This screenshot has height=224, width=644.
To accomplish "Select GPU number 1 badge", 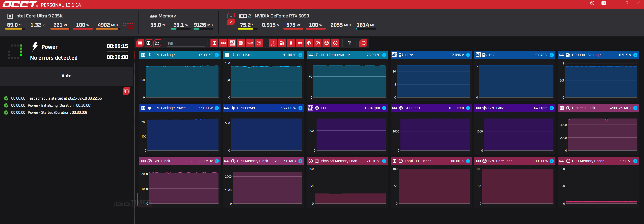I will 231,15.
